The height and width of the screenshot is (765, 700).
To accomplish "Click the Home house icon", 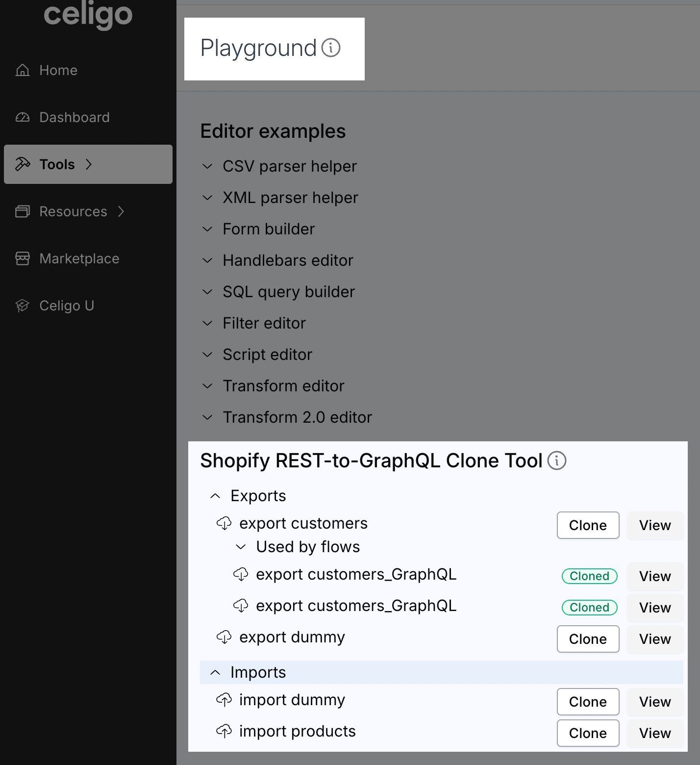I will pyautogui.click(x=23, y=70).
